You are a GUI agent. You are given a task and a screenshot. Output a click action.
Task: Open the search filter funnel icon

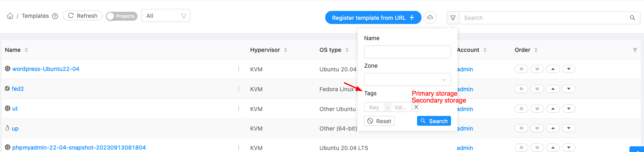click(453, 18)
